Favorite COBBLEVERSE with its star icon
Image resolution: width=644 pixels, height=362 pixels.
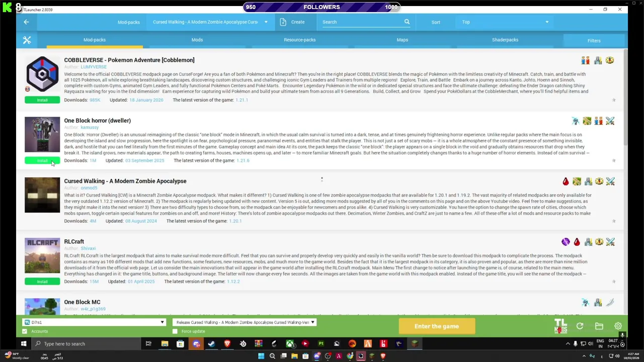614,100
